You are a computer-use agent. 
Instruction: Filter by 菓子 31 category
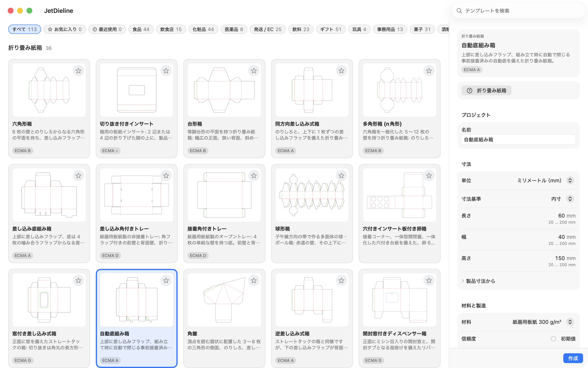(422, 29)
